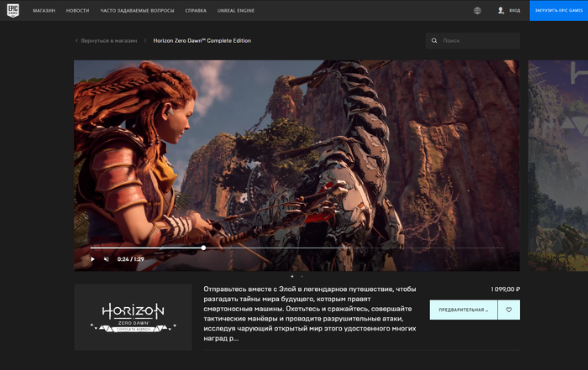The width and height of the screenshot is (588, 370).
Task: Click the Вход sign-in link
Action: coord(514,11)
